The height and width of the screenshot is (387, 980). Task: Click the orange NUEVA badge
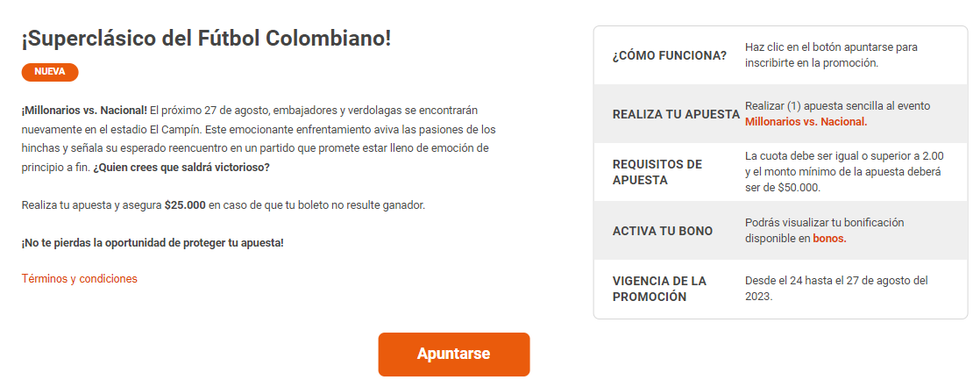(x=50, y=72)
